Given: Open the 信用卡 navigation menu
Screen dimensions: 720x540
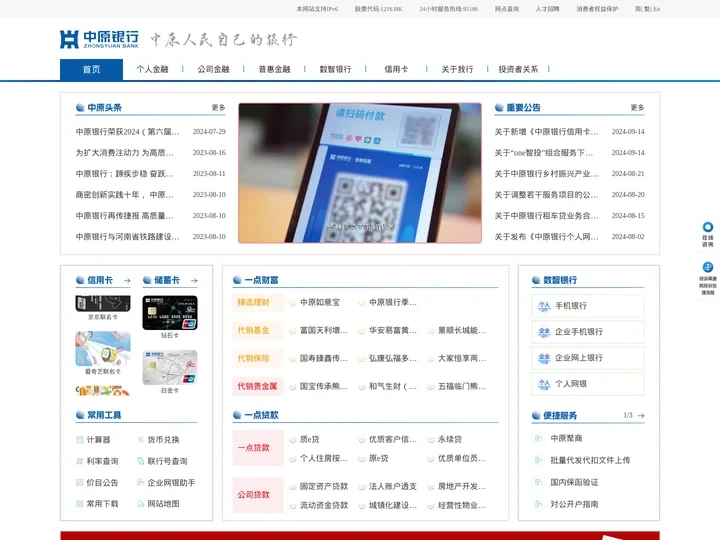Looking at the screenshot, I should click(x=396, y=69).
